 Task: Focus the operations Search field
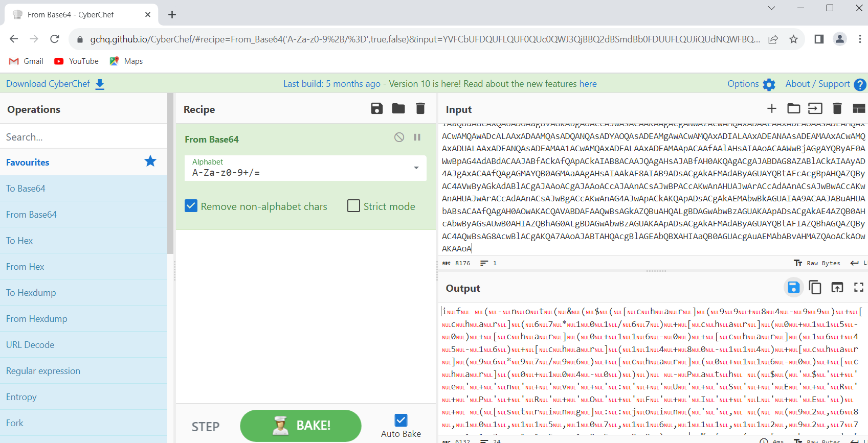[83, 137]
